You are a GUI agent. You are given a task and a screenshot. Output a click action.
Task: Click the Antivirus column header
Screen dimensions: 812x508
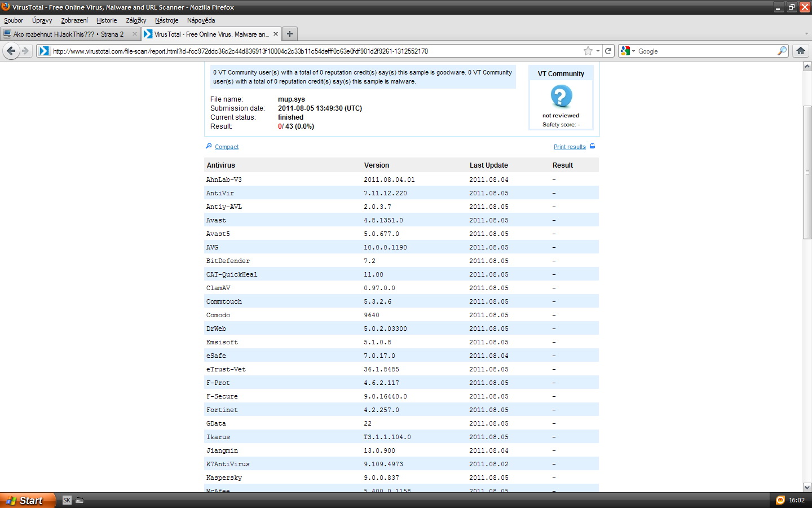220,165
